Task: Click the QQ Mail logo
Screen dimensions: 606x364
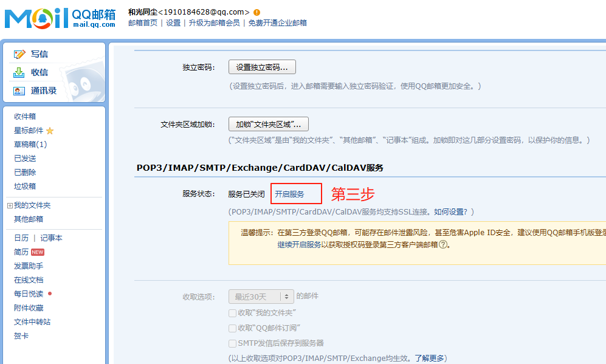Action: 60,18
